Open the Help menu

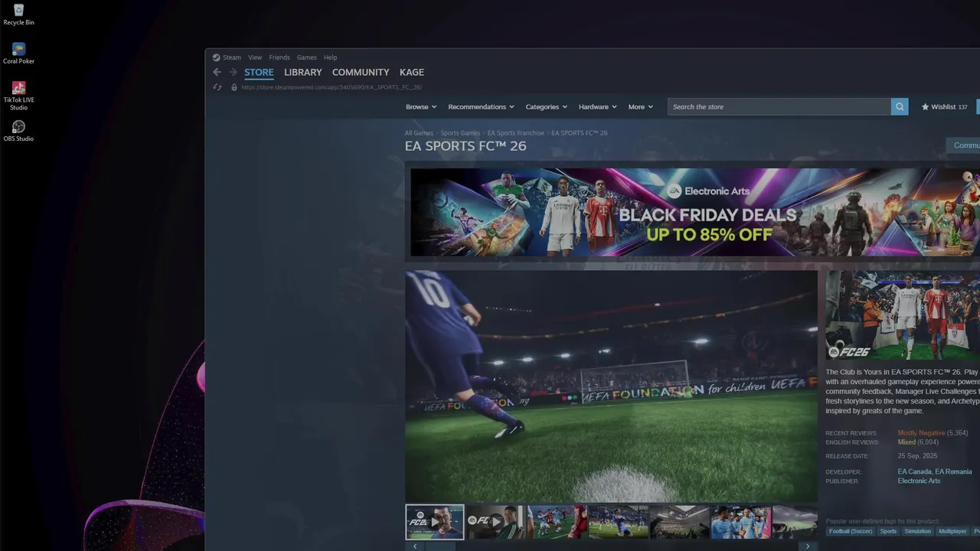[330, 57]
